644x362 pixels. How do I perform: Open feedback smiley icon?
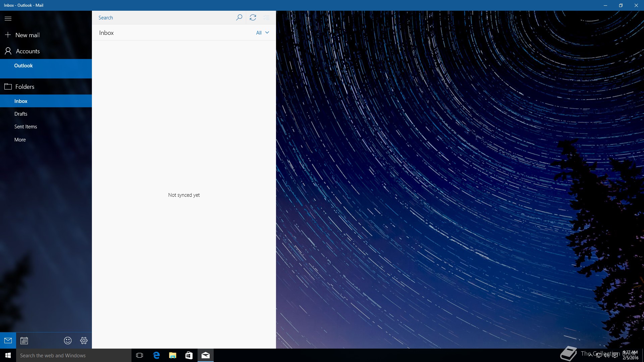[x=68, y=341]
